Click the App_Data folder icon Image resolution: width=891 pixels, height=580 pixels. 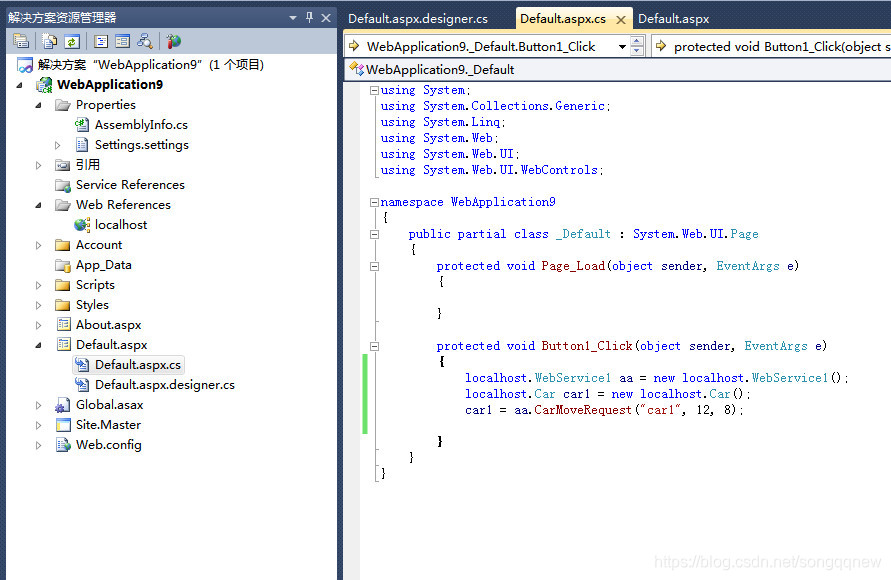click(63, 265)
